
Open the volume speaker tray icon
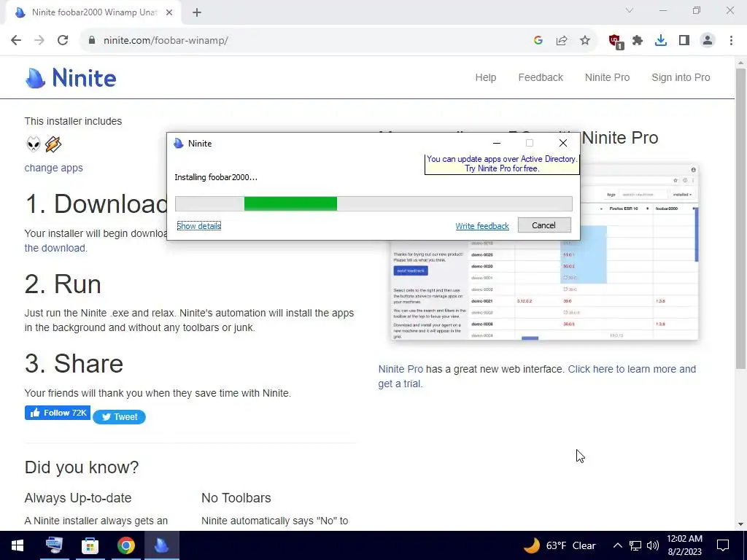pyautogui.click(x=653, y=545)
